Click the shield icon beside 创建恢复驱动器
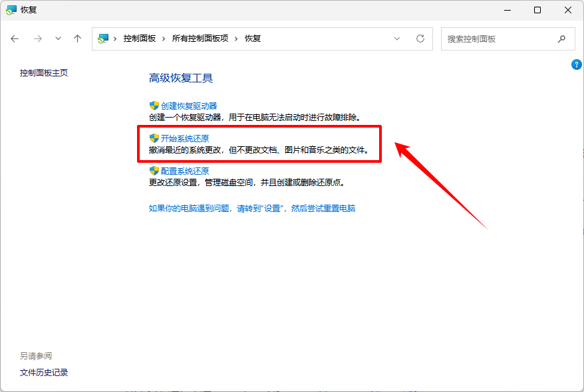The image size is (584, 392). 154,106
